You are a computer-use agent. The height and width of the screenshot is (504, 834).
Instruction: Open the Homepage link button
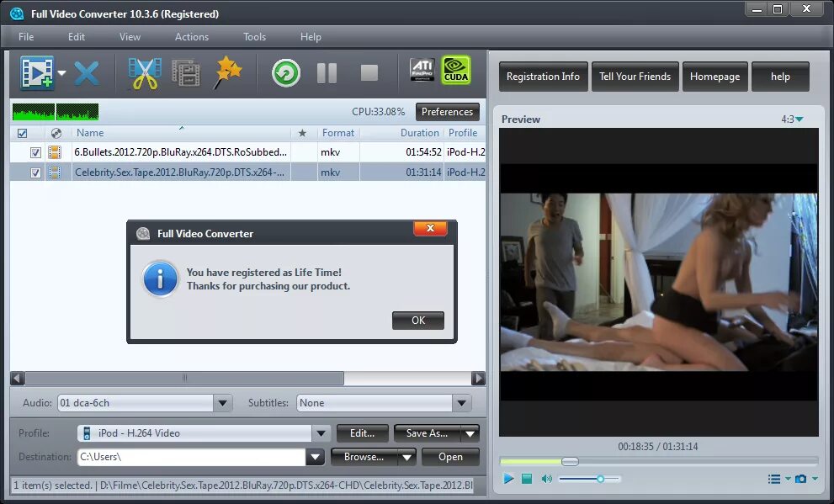click(x=714, y=77)
